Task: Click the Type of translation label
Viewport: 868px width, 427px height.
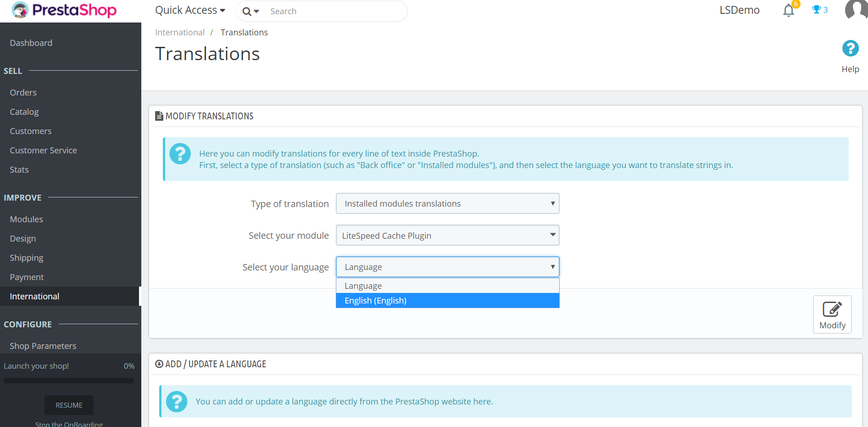Action: pos(289,204)
